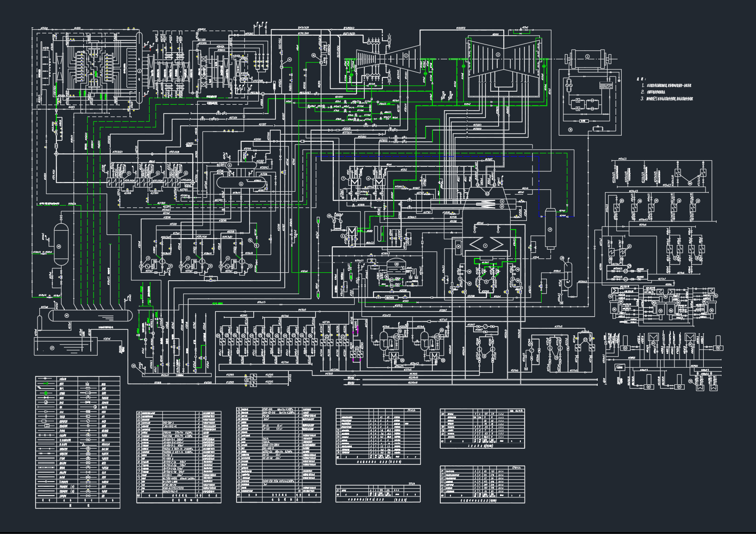Select the generator symbol labeled 3
This screenshot has width=756, height=534.
587,59
